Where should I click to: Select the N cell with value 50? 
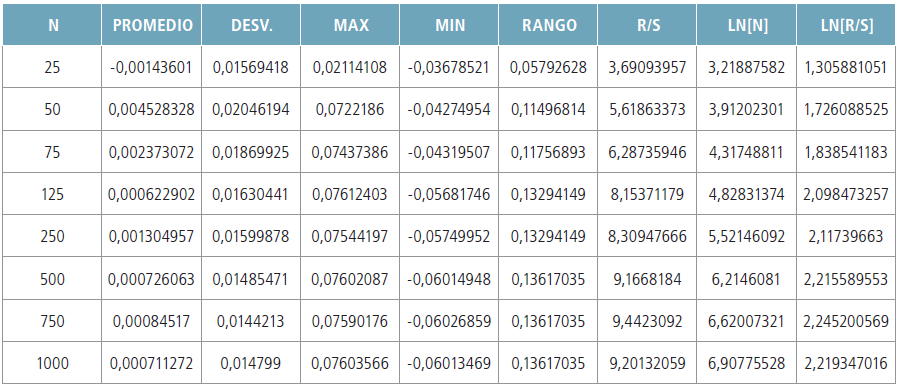point(52,109)
